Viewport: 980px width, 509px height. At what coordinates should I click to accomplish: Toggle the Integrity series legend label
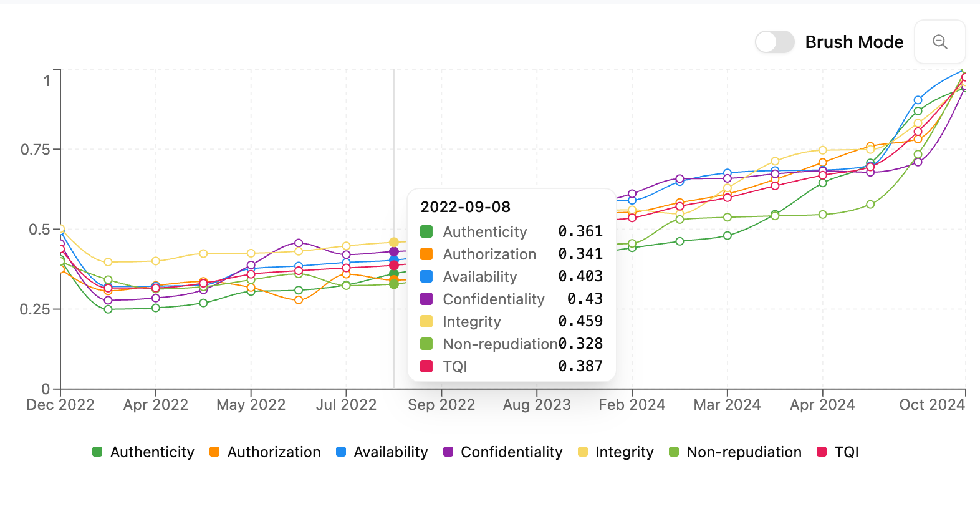coord(624,452)
